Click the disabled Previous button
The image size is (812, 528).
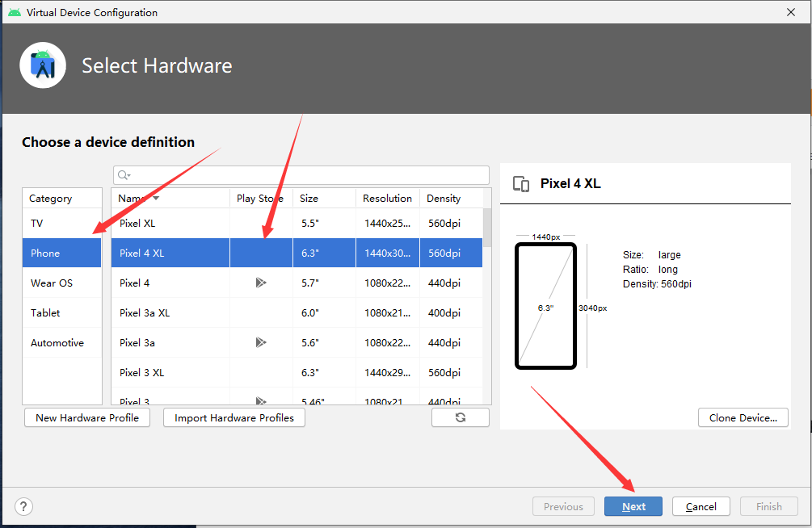click(x=563, y=506)
